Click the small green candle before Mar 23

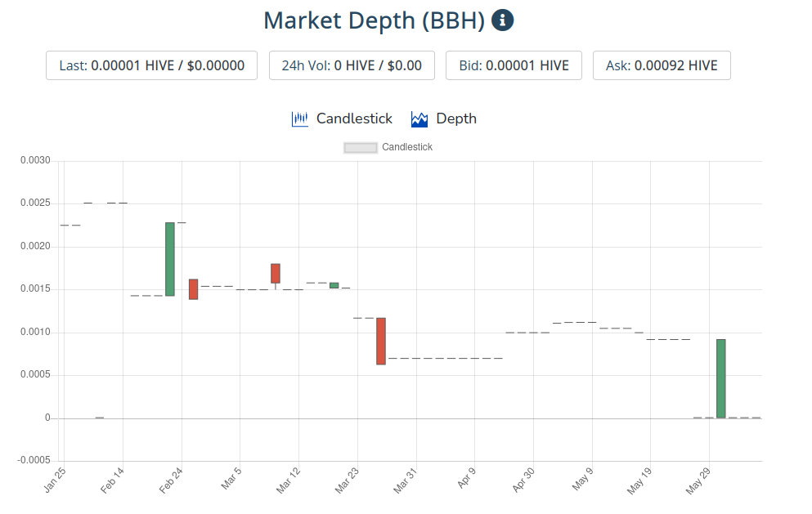tap(334, 285)
